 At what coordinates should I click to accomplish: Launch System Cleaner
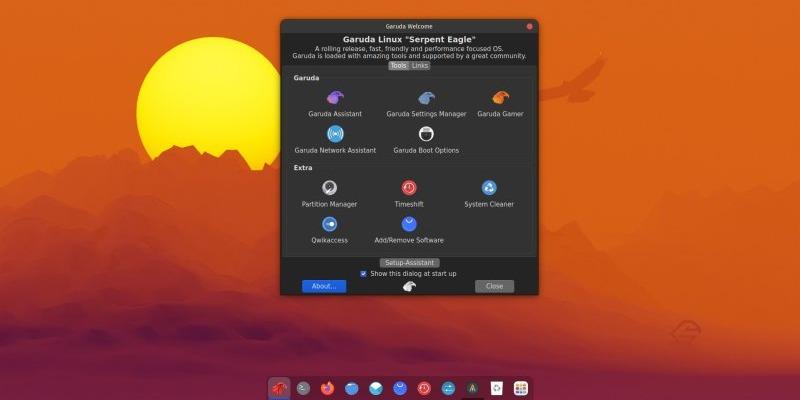pos(489,188)
